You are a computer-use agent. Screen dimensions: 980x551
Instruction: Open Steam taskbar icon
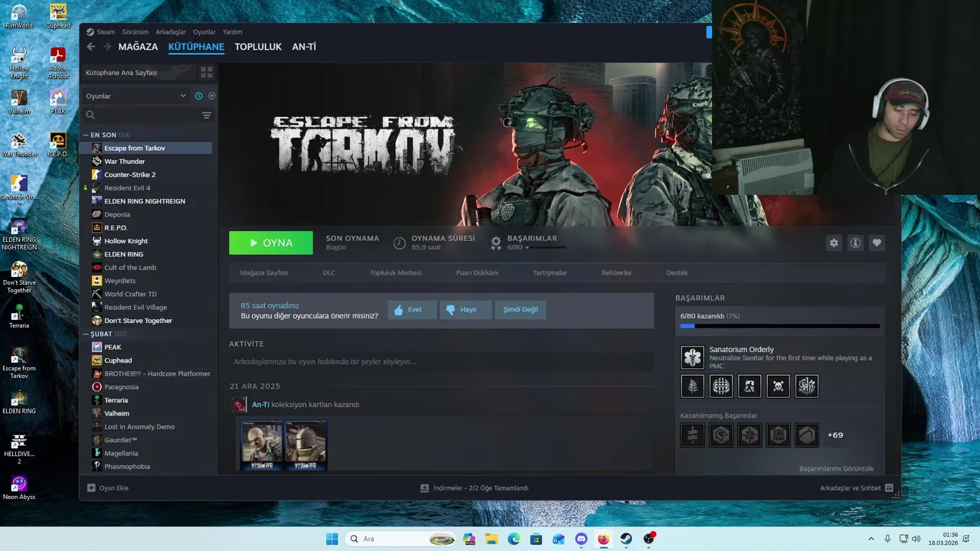(626, 539)
